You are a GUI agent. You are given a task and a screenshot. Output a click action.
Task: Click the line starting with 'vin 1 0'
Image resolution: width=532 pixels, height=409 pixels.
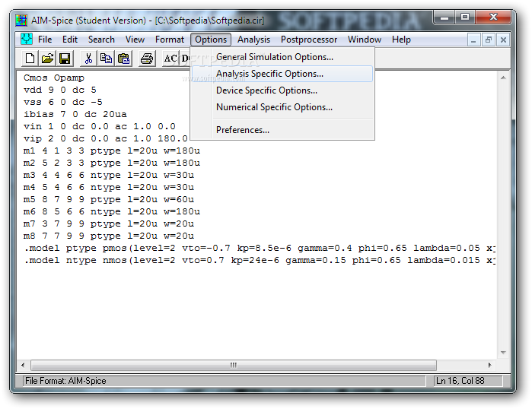tap(100, 127)
